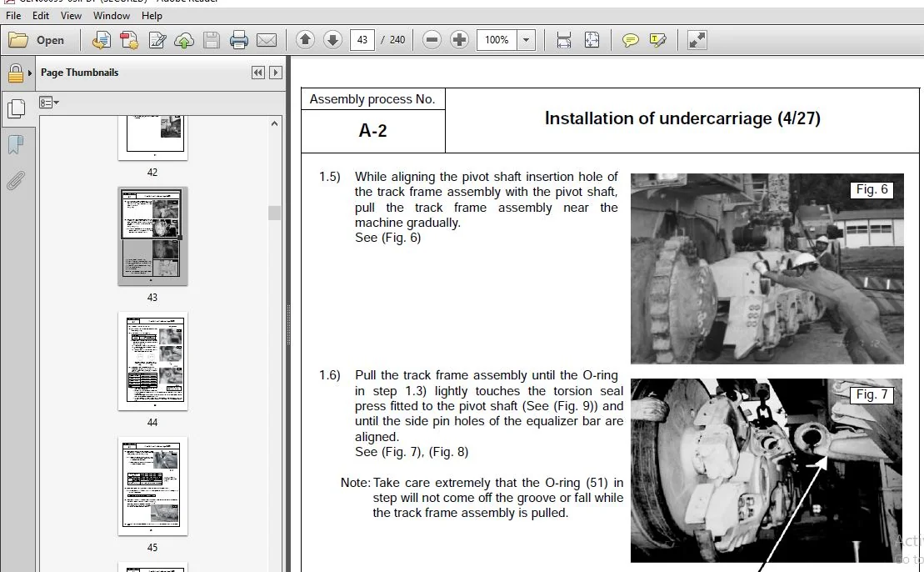Open the Attachments paperclip panel
Screen dimensions: 924x572
16,180
